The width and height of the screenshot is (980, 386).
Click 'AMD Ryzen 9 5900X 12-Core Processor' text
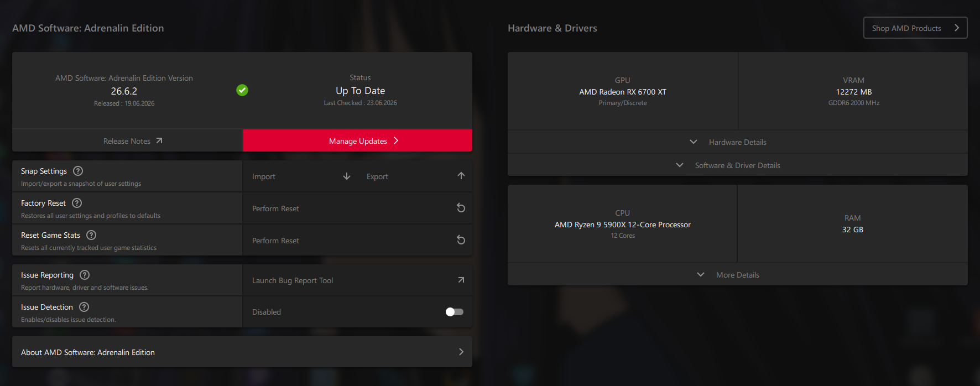tap(623, 225)
